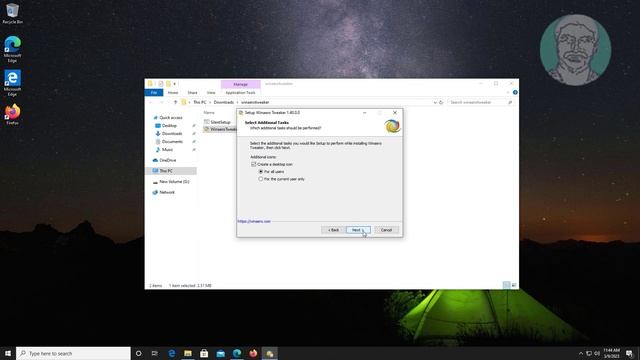
Task: Click the Type here to search box
Action: tap(73, 353)
